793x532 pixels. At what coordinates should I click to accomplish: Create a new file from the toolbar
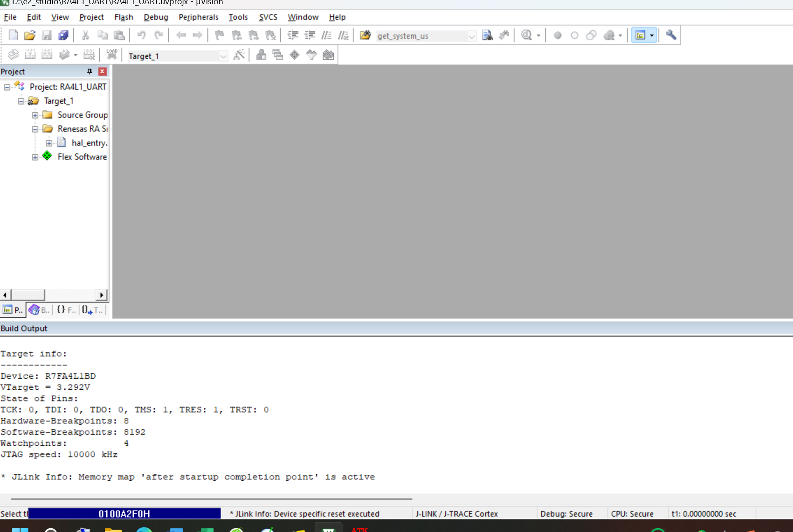click(x=13, y=35)
